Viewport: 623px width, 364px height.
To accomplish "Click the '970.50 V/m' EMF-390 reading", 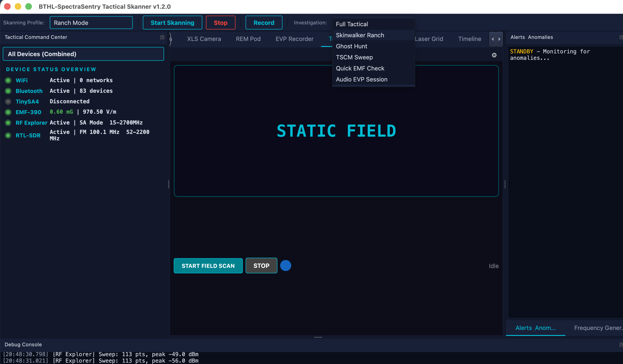I will (x=99, y=112).
